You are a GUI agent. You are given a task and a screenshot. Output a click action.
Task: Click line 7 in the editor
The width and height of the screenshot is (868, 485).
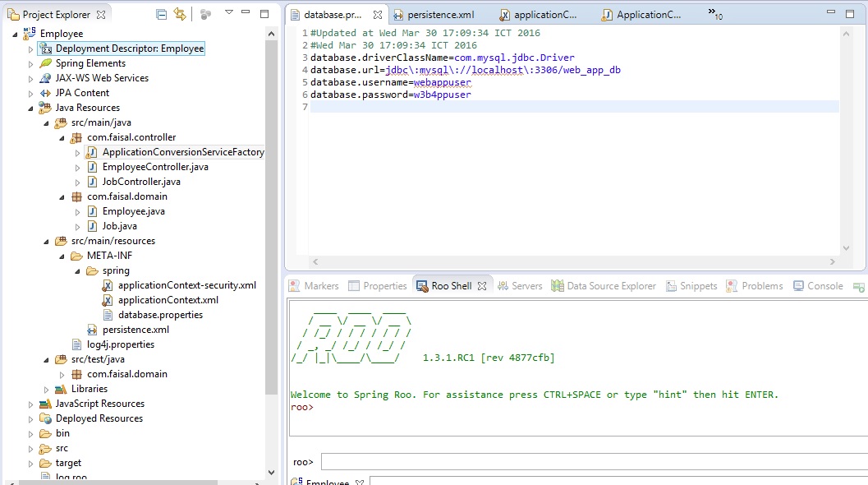[x=574, y=107]
